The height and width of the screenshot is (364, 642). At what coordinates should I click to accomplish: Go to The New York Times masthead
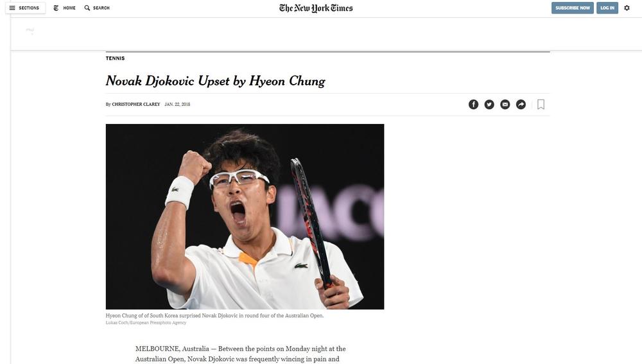tap(316, 8)
